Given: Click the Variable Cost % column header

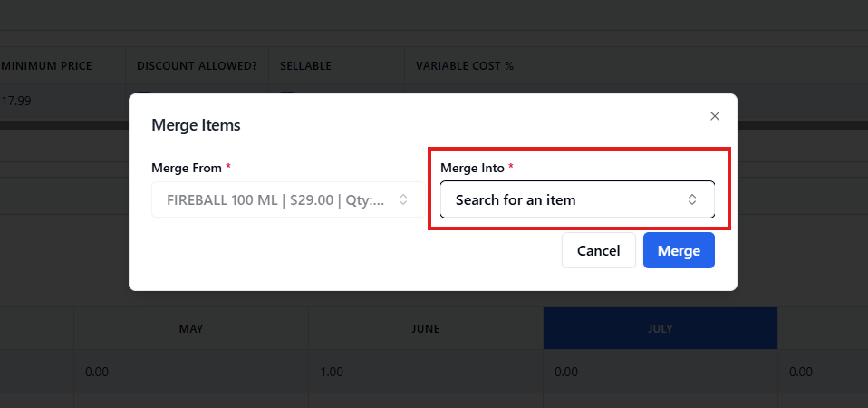Looking at the screenshot, I should tap(465, 66).
